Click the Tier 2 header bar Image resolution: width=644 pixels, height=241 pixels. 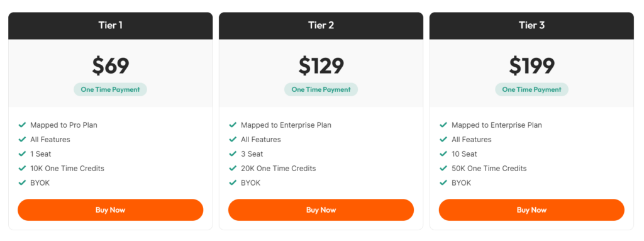pos(321,26)
